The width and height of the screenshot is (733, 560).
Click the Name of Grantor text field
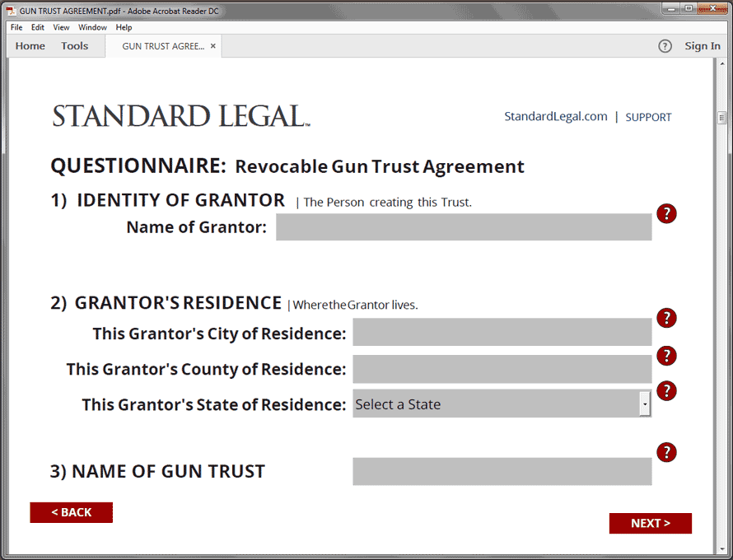(x=464, y=227)
